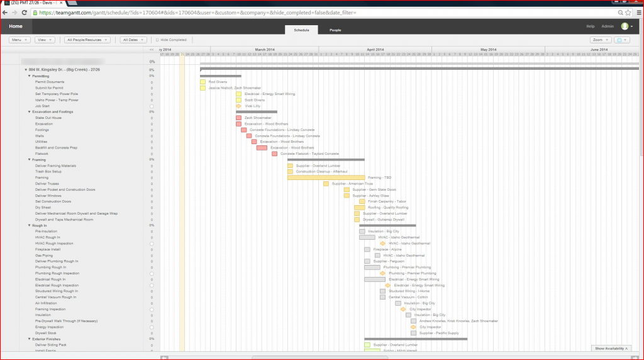
Task: Open the All People/Resources dropdown
Action: (x=87, y=40)
